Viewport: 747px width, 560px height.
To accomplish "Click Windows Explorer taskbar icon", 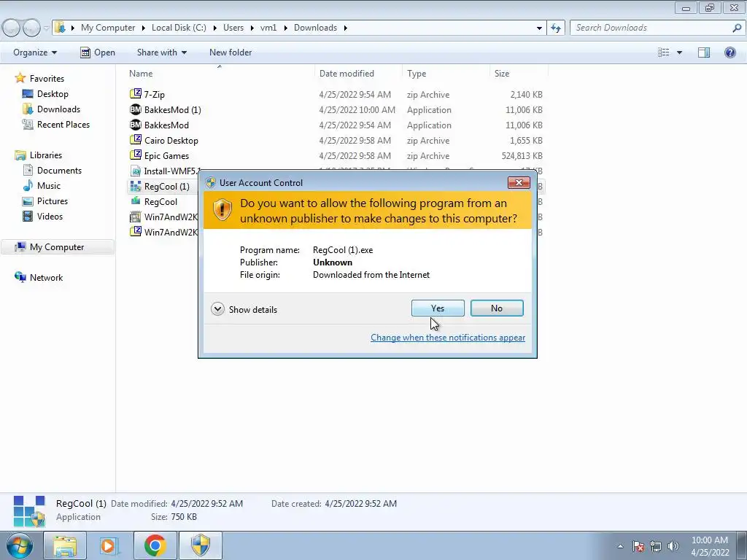I will click(65, 545).
